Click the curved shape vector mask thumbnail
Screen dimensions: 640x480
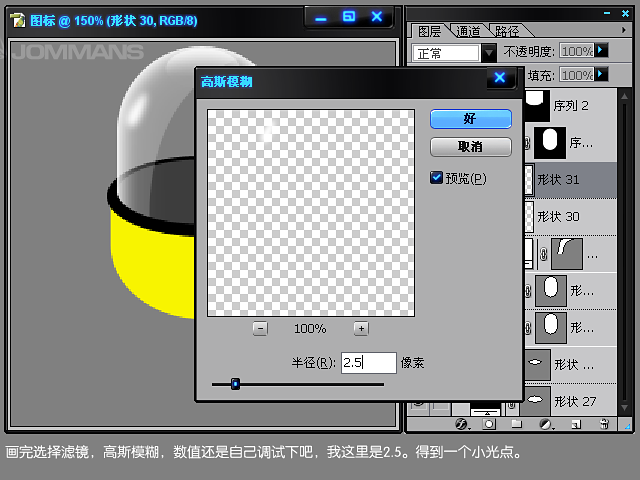click(x=567, y=254)
